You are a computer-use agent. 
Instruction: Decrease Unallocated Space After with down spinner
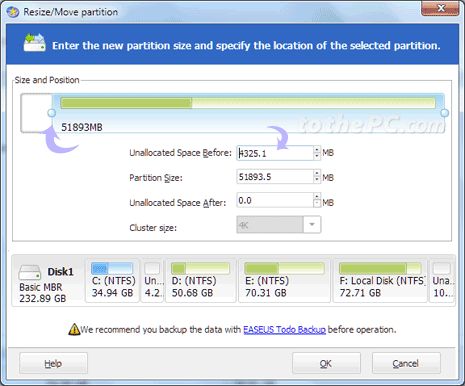coord(317,204)
